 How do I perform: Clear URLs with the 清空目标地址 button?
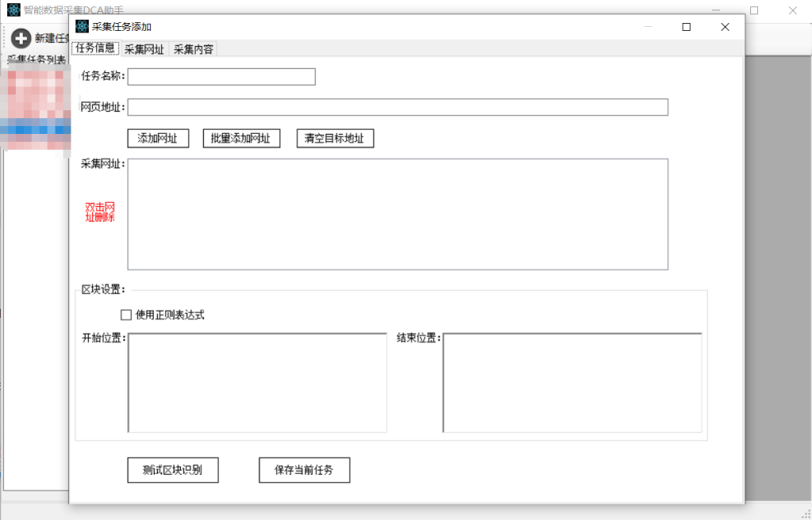335,138
